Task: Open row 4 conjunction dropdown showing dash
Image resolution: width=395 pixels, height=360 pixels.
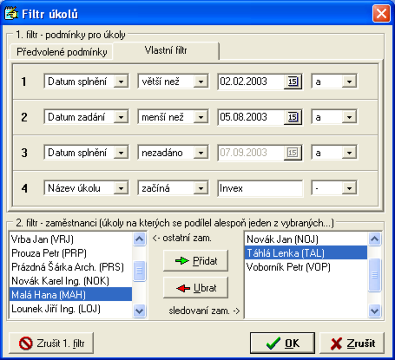Action: click(349, 188)
